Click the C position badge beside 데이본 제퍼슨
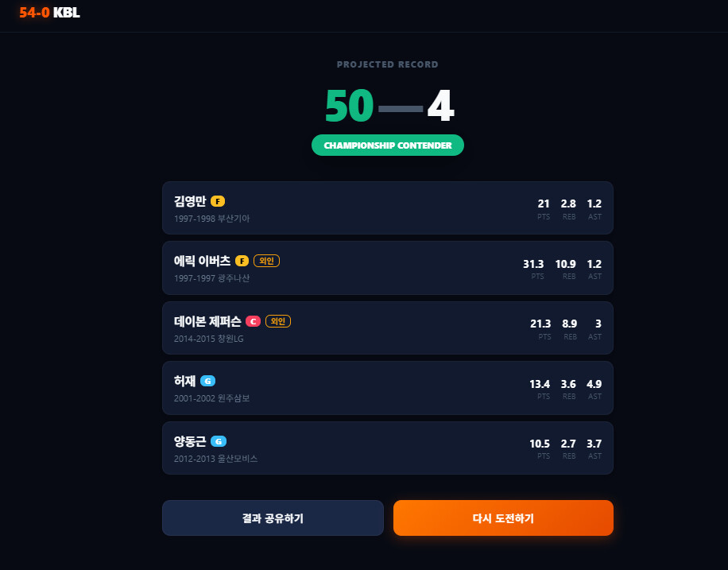The image size is (728, 570). pos(253,321)
